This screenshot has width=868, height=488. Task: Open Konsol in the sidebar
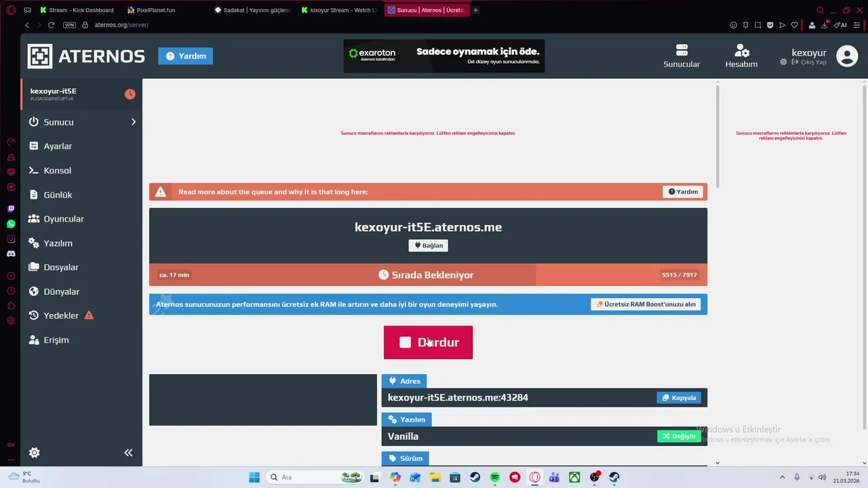[x=57, y=170]
